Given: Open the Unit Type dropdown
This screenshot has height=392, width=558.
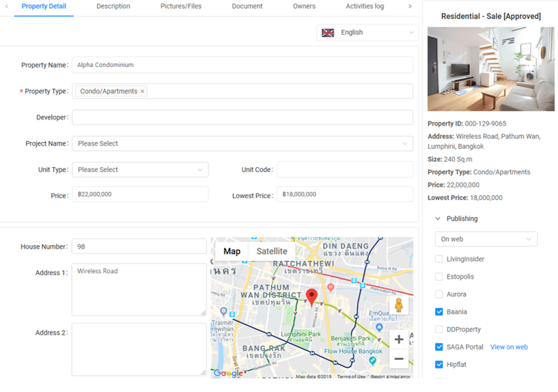Looking at the screenshot, I should (x=139, y=170).
